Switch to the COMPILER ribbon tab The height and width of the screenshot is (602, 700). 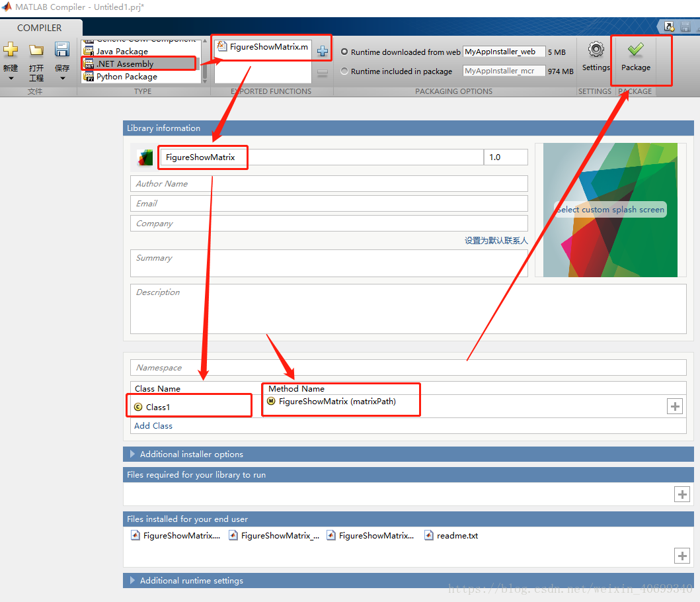tap(40, 28)
